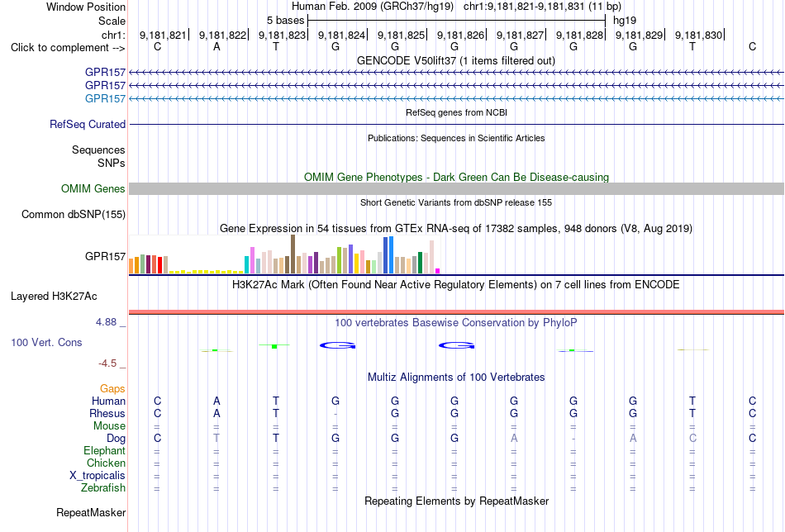Click coordinate label 9,181,830

[698, 35]
